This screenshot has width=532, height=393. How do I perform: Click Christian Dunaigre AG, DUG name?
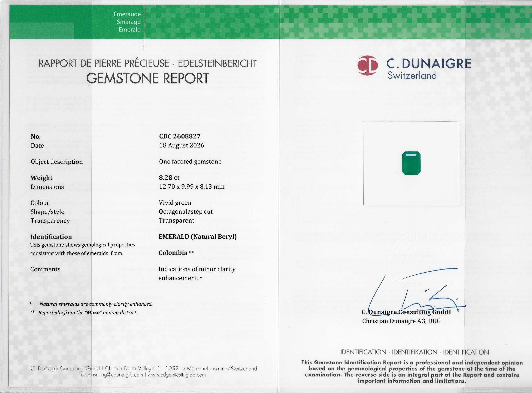[x=401, y=321]
